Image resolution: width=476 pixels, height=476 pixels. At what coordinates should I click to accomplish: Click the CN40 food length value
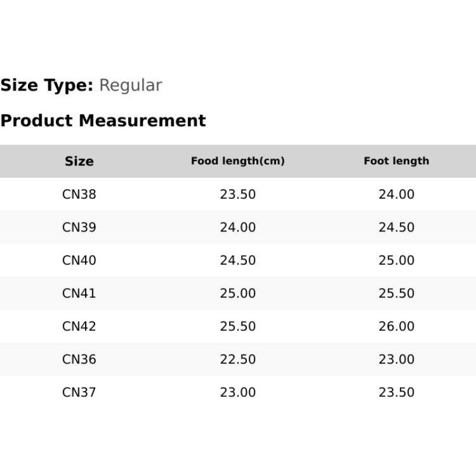pos(238,261)
